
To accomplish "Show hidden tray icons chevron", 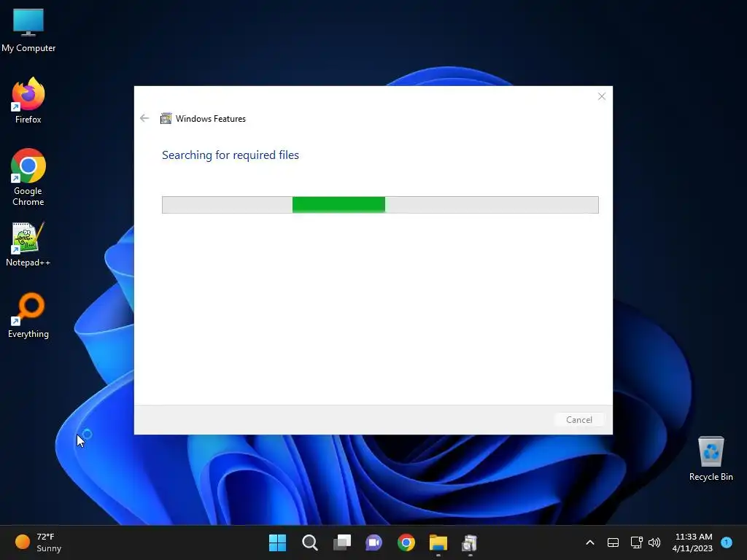I will point(589,542).
